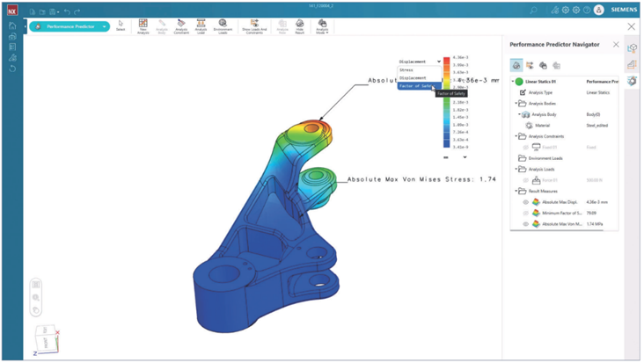Collapse the Result Measures folder
Viewport: 644px width, 363px height.
516,190
